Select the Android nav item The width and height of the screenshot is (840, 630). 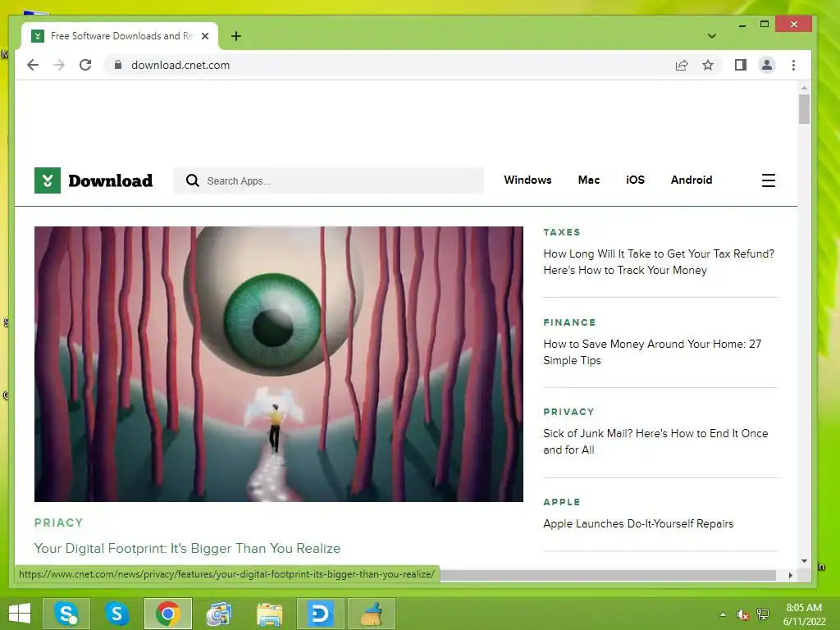click(x=691, y=180)
